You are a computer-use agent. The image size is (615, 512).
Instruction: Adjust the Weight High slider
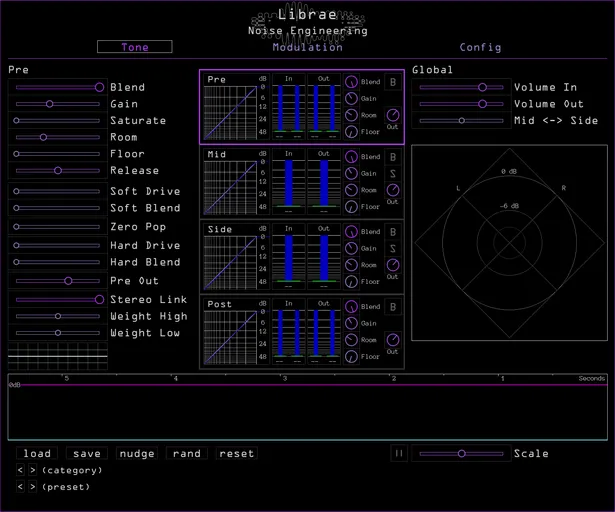pos(58,316)
